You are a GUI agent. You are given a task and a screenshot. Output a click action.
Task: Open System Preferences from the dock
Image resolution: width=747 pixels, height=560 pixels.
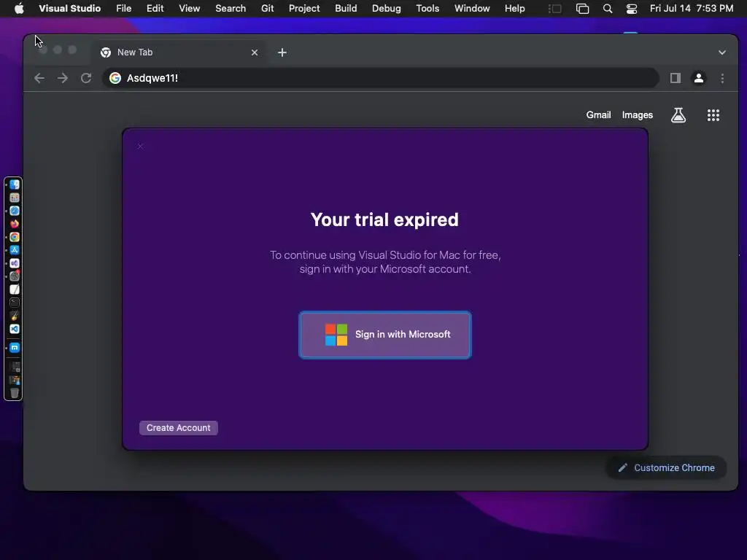pyautogui.click(x=15, y=276)
